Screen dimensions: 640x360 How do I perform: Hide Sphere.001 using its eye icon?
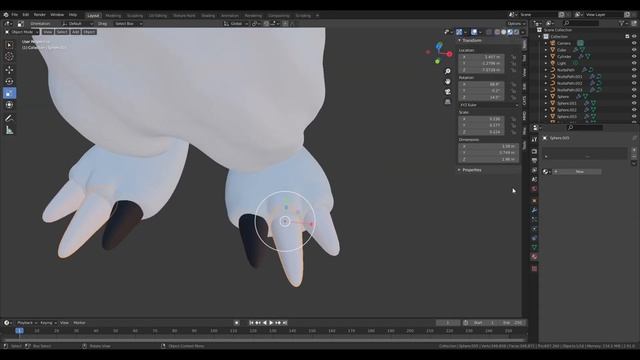[x=634, y=103]
